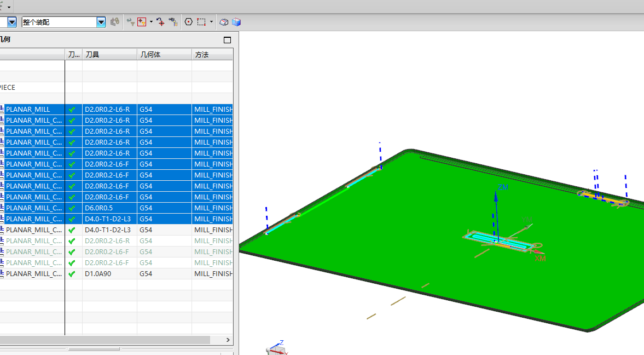This screenshot has width=644, height=355.
Task: Click the blue shaded cube icon
Action: click(x=236, y=22)
